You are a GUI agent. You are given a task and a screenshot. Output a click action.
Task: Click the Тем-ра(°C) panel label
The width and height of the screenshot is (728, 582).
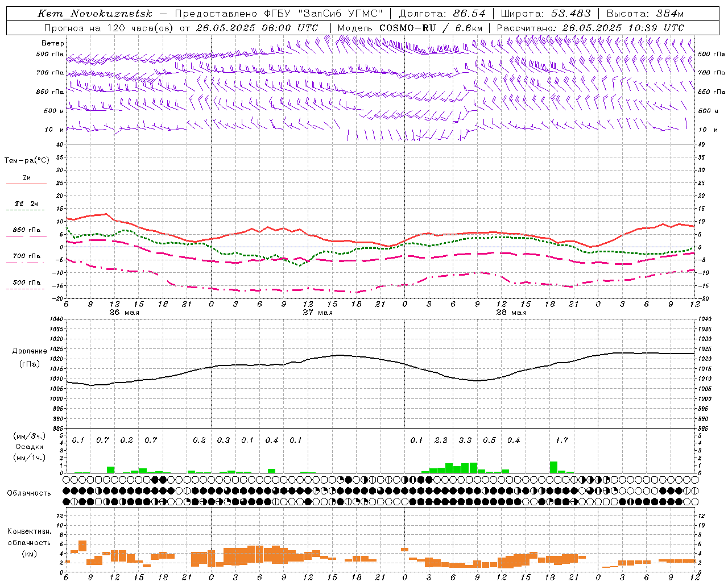pyautogui.click(x=27, y=161)
